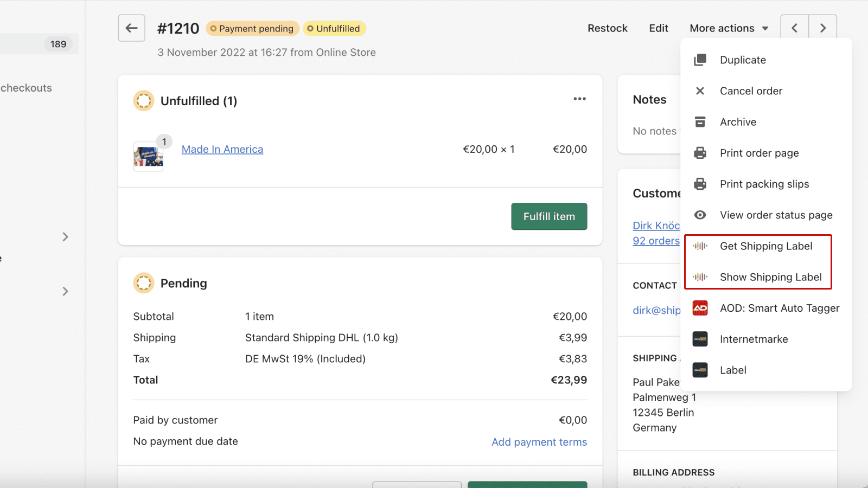Click the Archive box icon
The image size is (868, 488).
pos(700,121)
